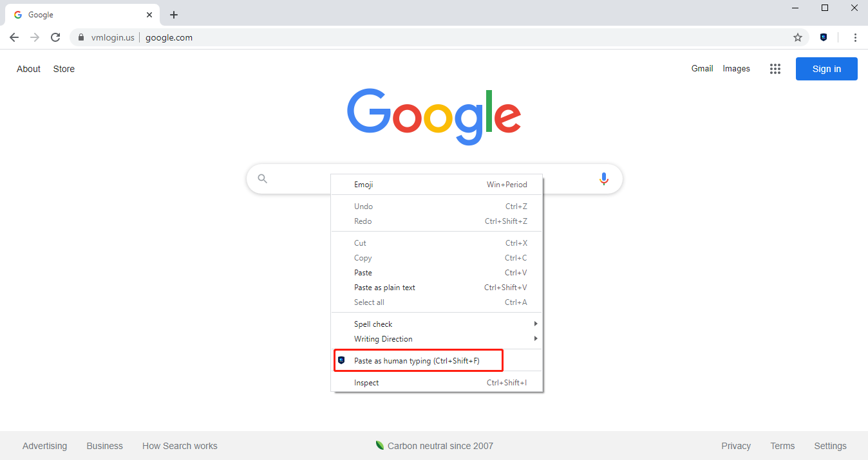Open Settings in the page footer
Image resolution: width=868 pixels, height=460 pixels.
point(830,446)
